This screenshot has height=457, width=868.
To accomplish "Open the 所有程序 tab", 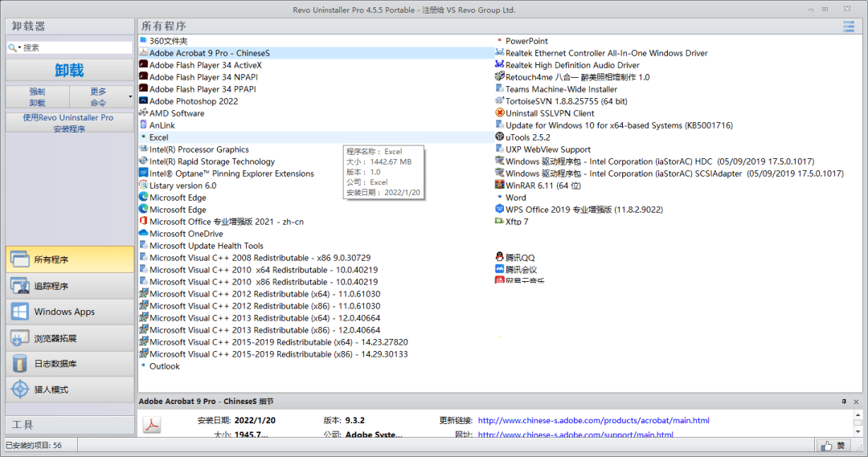I will click(70, 259).
